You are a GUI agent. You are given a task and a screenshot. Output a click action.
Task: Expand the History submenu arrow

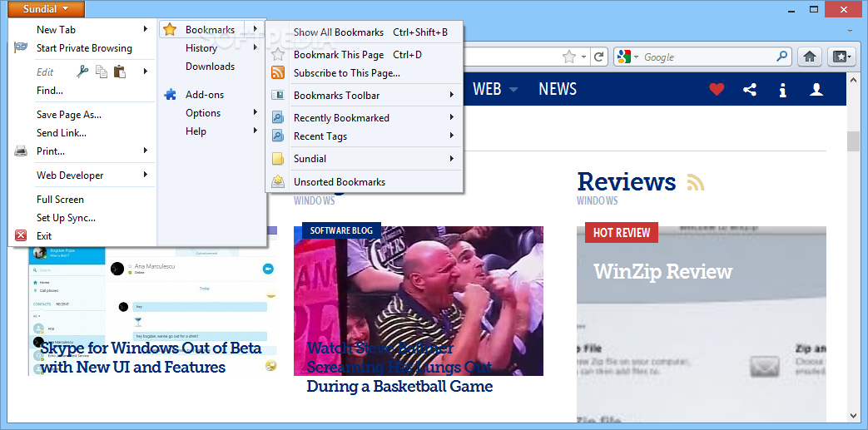[255, 47]
